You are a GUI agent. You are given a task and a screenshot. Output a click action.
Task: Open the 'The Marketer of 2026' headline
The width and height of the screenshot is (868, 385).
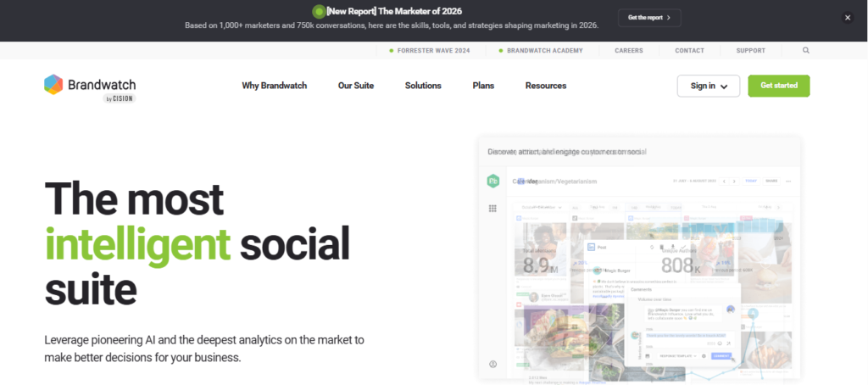pos(394,11)
